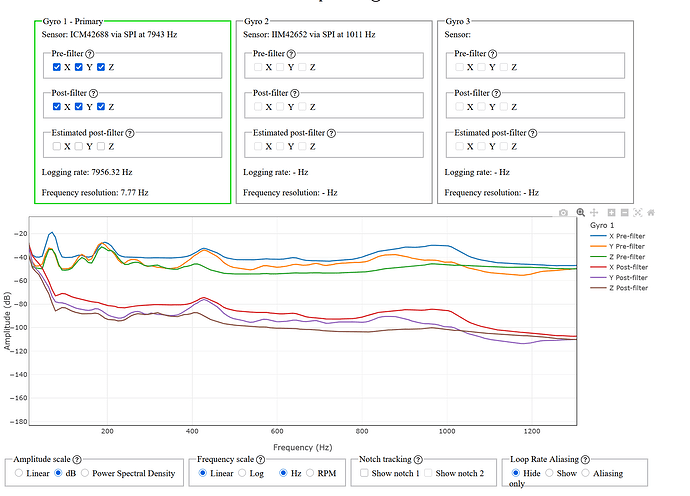Enable Gyro 1 Estimated post-filter Z checkbox
Viewport: 690px width, 496px height.
point(101,146)
